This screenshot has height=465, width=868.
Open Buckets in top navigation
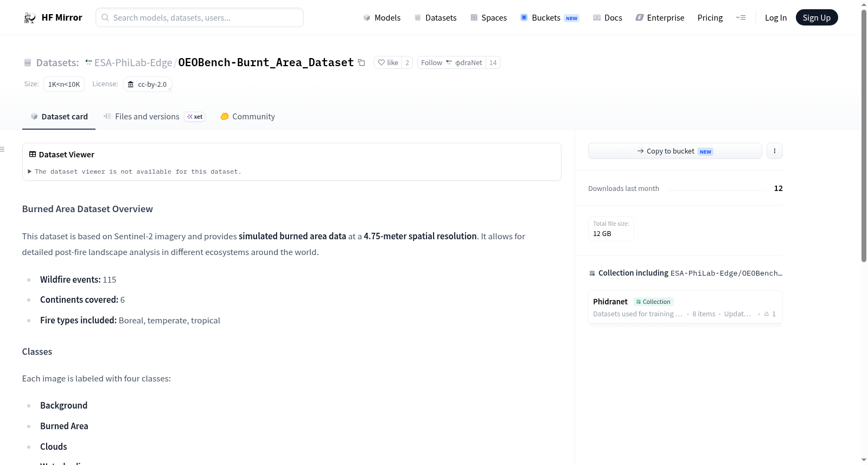(x=550, y=18)
